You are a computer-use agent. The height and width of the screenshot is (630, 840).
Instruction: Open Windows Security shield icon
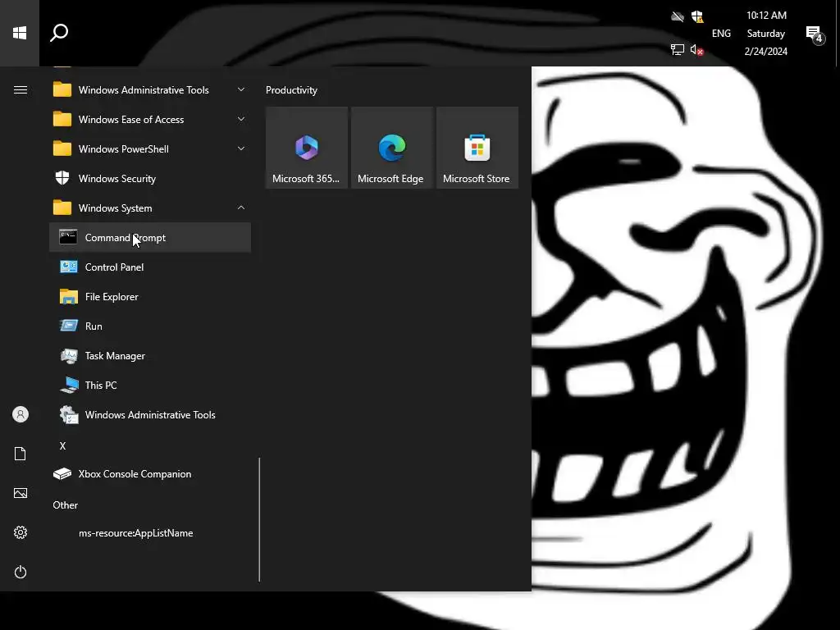tap(62, 178)
